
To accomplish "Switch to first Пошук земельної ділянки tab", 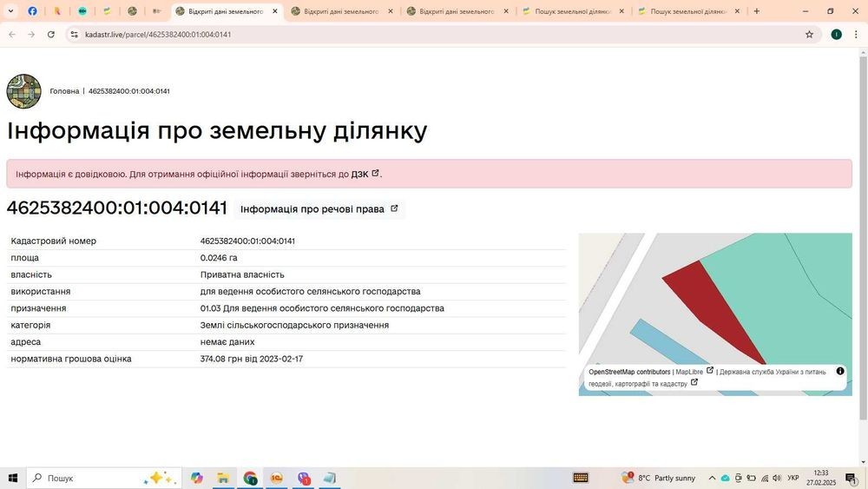I will (x=573, y=11).
